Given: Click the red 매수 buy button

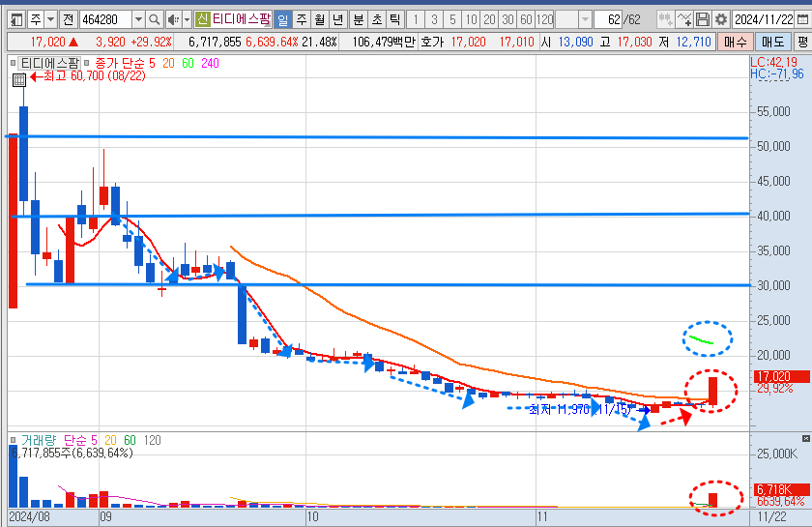Looking at the screenshot, I should pyautogui.click(x=736, y=42).
